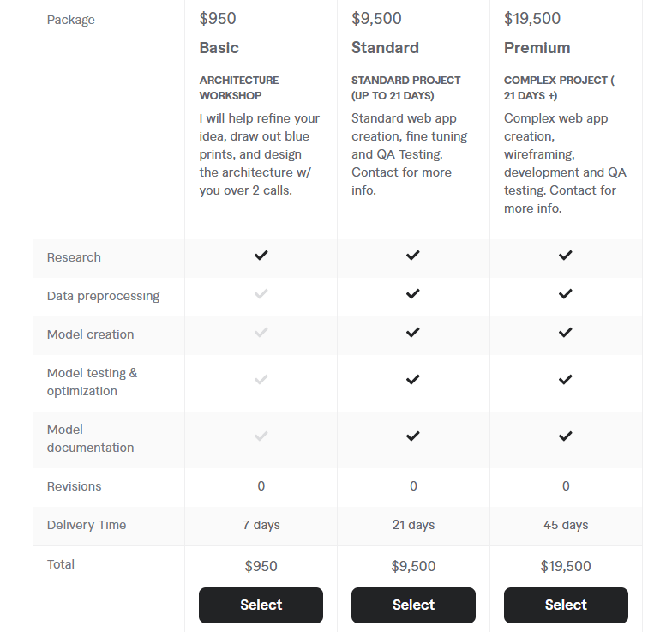Click the Delivery Time row label
The height and width of the screenshot is (632, 672).
pos(87,525)
